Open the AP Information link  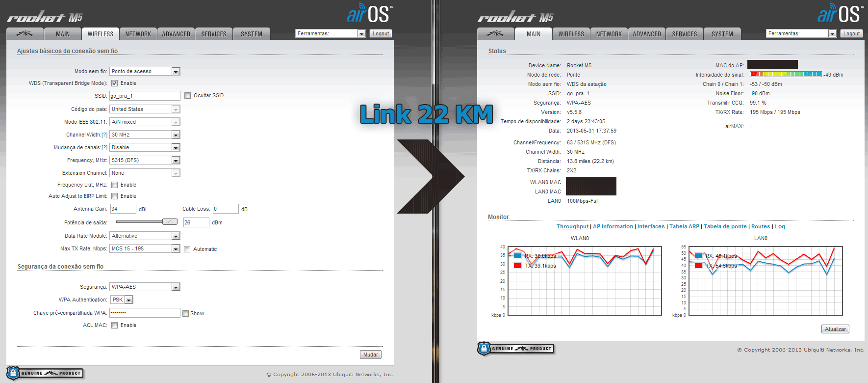[x=613, y=226]
